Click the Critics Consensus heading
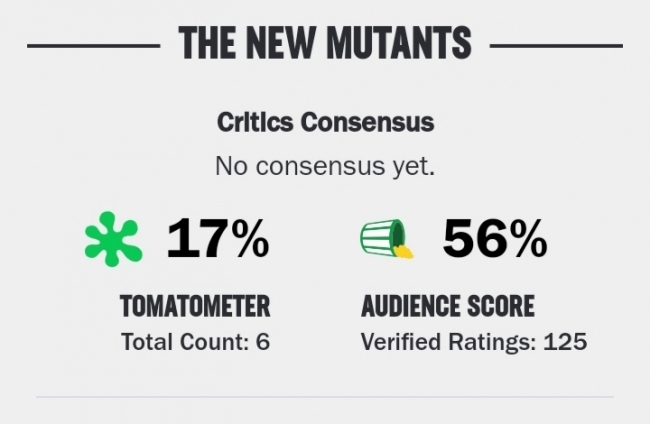650x424 pixels. pos(325,122)
